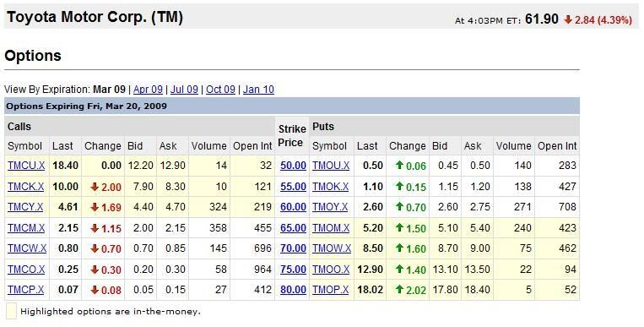Open put option TMOK.X
Viewport: 644px width, 327px height.
click(331, 187)
